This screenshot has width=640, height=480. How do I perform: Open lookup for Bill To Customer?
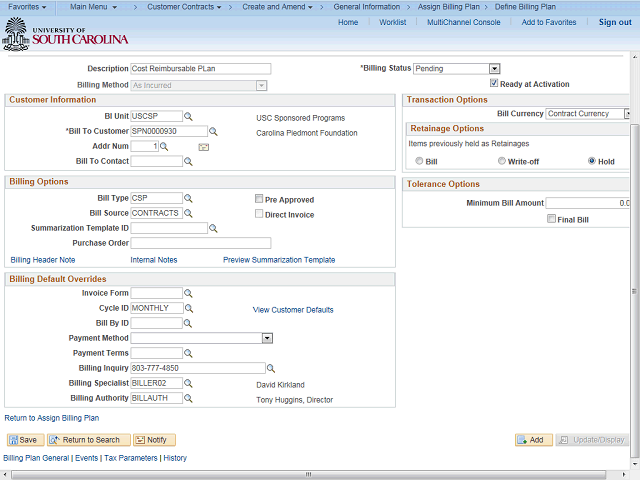pyautogui.click(x=213, y=131)
